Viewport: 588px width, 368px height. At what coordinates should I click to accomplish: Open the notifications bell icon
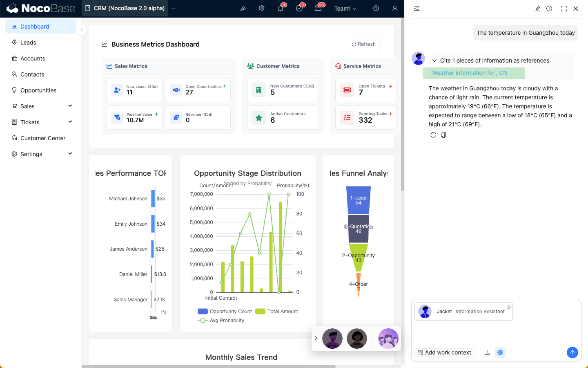tap(281, 9)
